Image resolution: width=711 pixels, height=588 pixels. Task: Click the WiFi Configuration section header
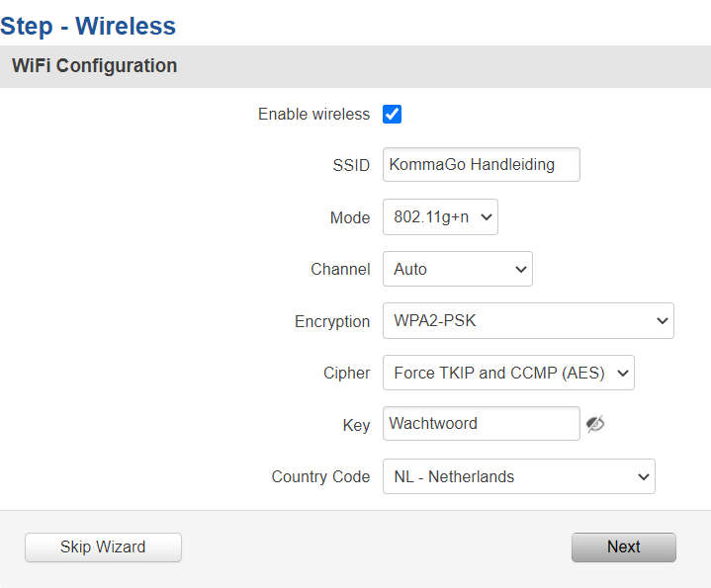pyautogui.click(x=95, y=66)
